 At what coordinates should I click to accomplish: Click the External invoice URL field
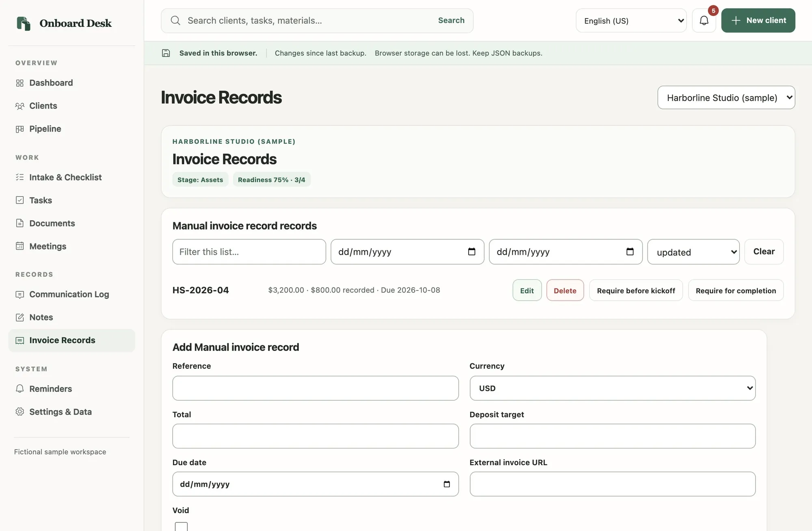[x=612, y=484]
